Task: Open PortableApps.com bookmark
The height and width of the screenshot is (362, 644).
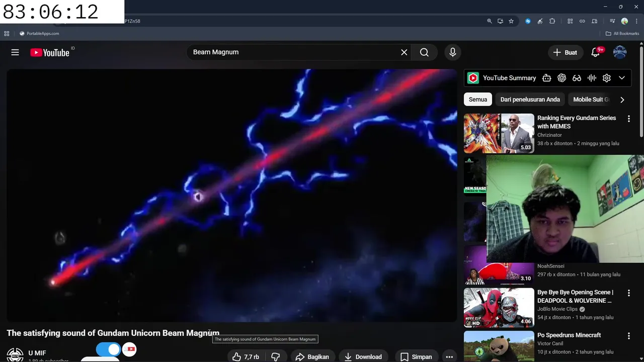Action: pyautogui.click(x=39, y=34)
